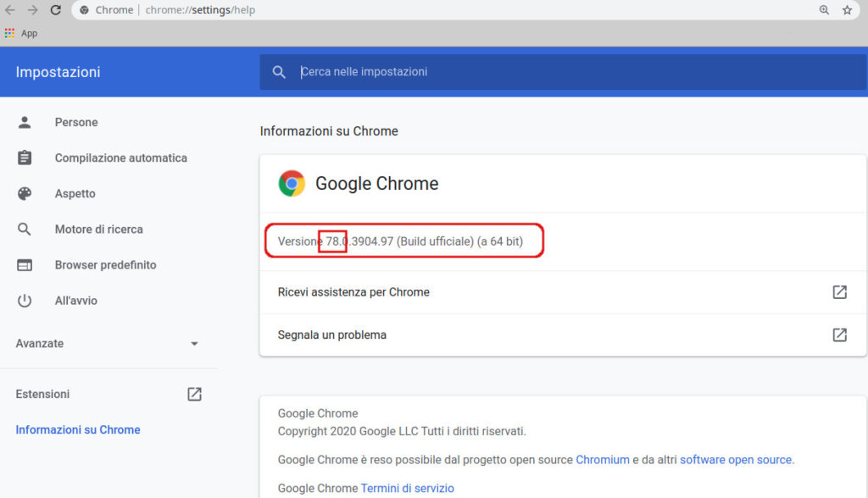Screen dimensions: 868x498
Task: Click the browser forward arrow
Action: point(33,10)
